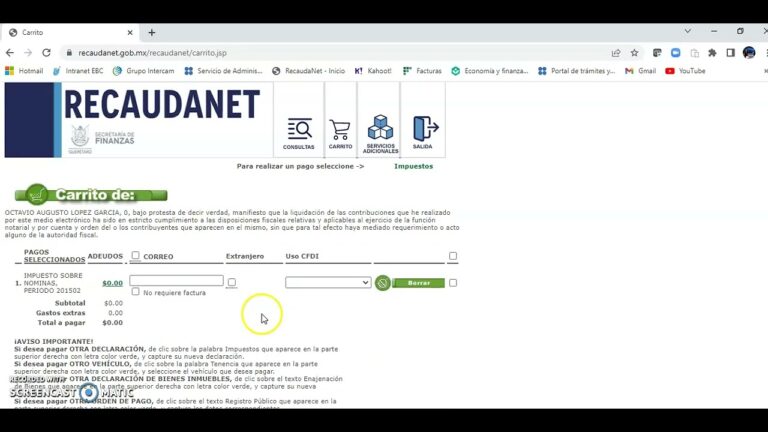768x432 pixels.
Task: Open the Portal de trámites y... bookmark
Action: [576, 71]
